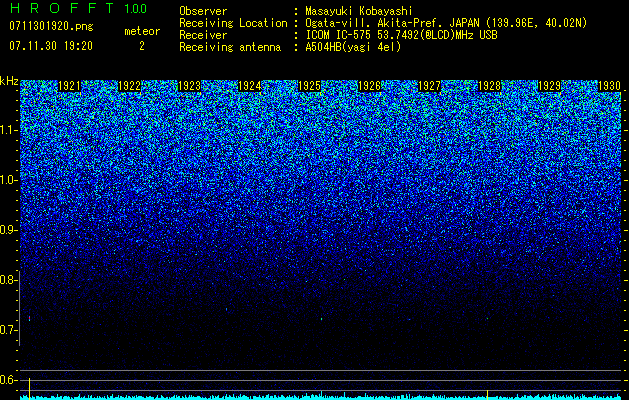The width and height of the screenshot is (629, 400).
Task: Click the 1925 time marker
Action: (x=310, y=86)
